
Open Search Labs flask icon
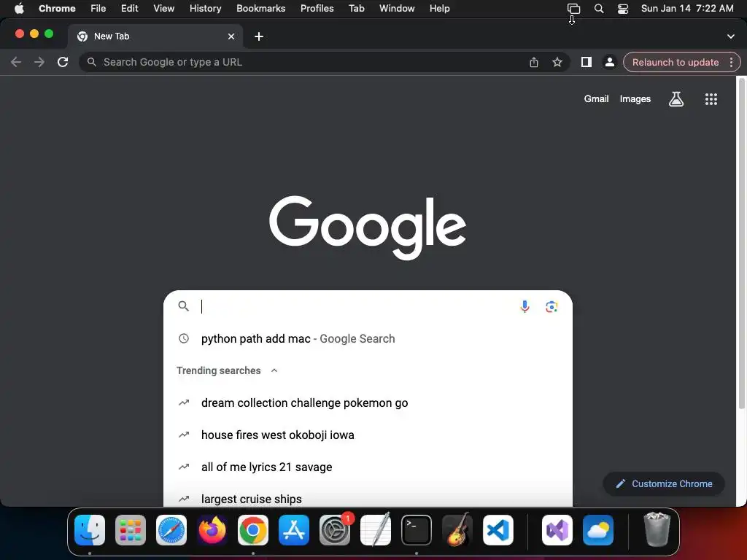coord(676,99)
